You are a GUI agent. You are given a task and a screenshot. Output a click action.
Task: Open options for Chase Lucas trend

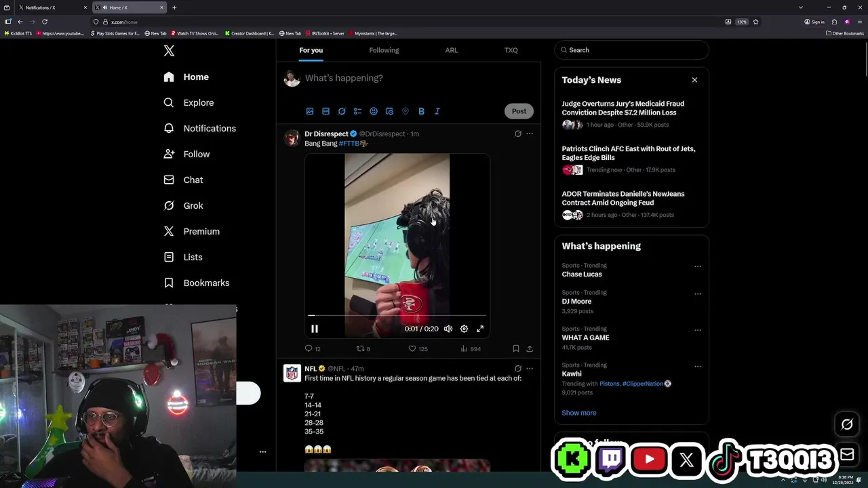[x=698, y=266]
